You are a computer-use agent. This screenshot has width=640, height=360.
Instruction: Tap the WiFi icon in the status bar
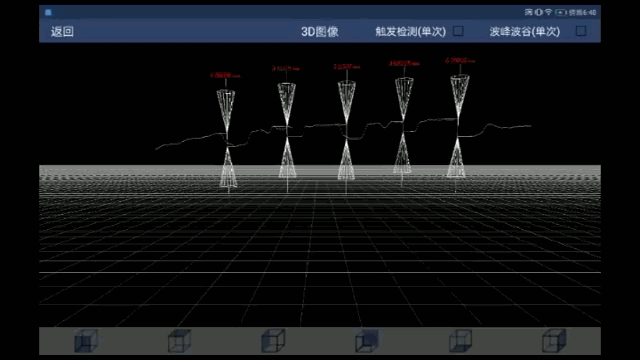tap(549, 12)
